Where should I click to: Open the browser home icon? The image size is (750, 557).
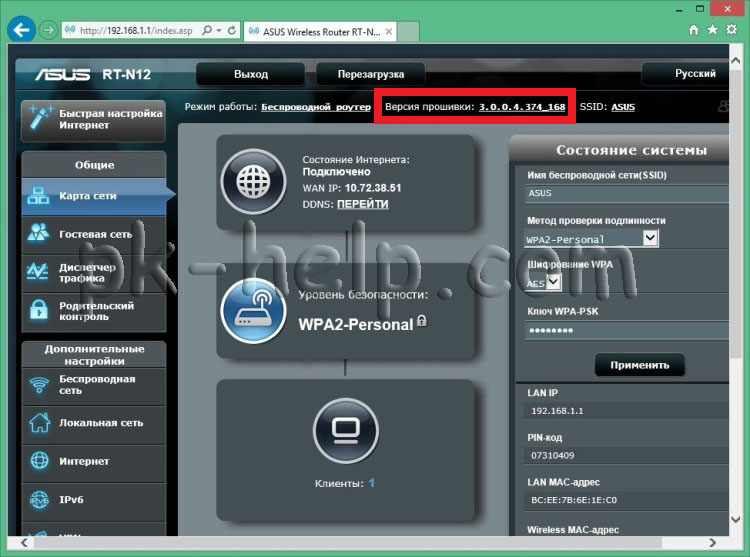click(x=694, y=30)
